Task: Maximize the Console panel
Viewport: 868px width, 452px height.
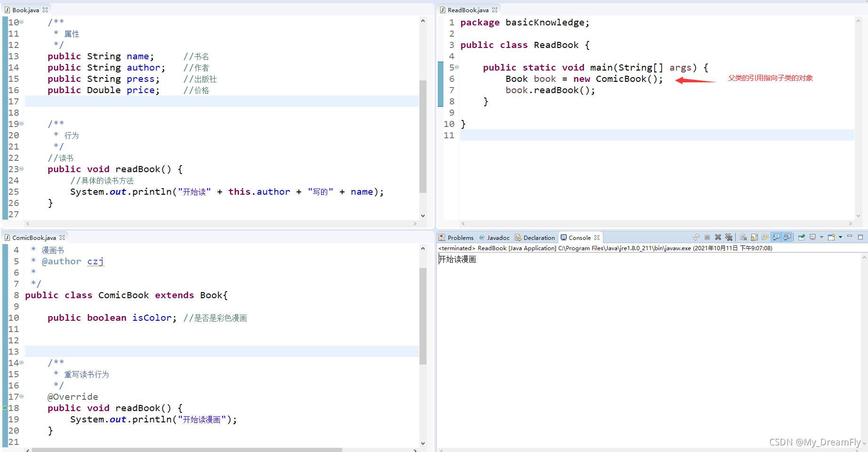Action: tap(860, 237)
